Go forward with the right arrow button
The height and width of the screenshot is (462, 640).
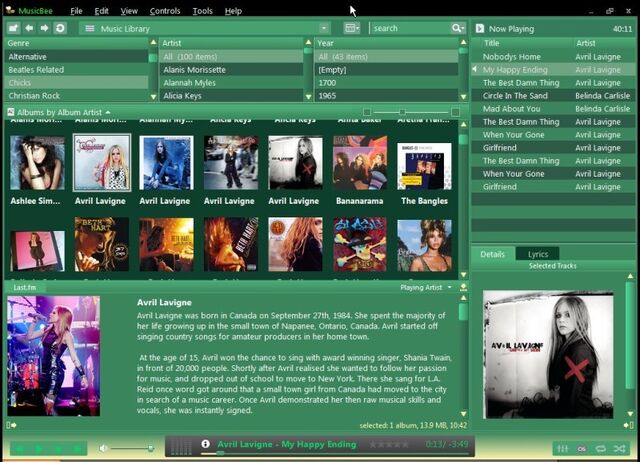(44, 28)
